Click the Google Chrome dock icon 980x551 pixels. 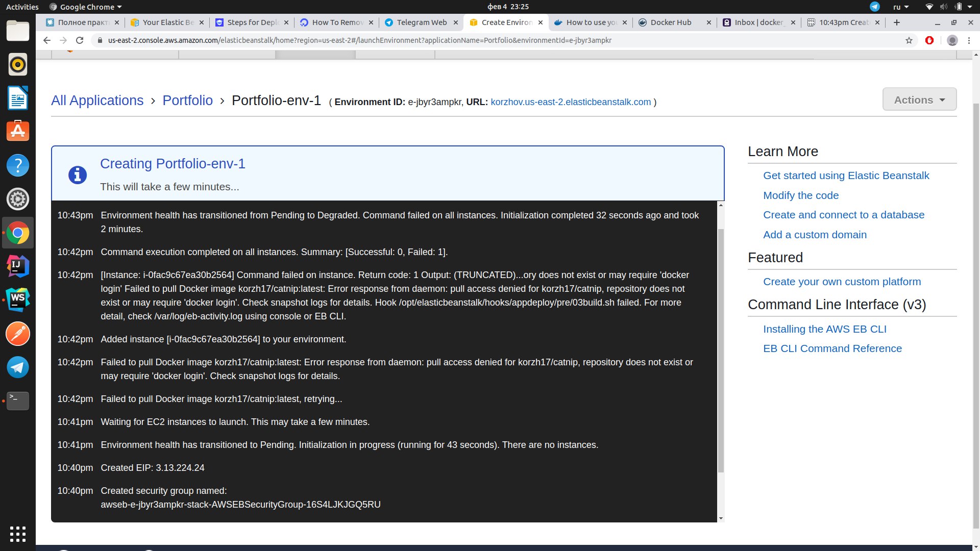pyautogui.click(x=18, y=233)
